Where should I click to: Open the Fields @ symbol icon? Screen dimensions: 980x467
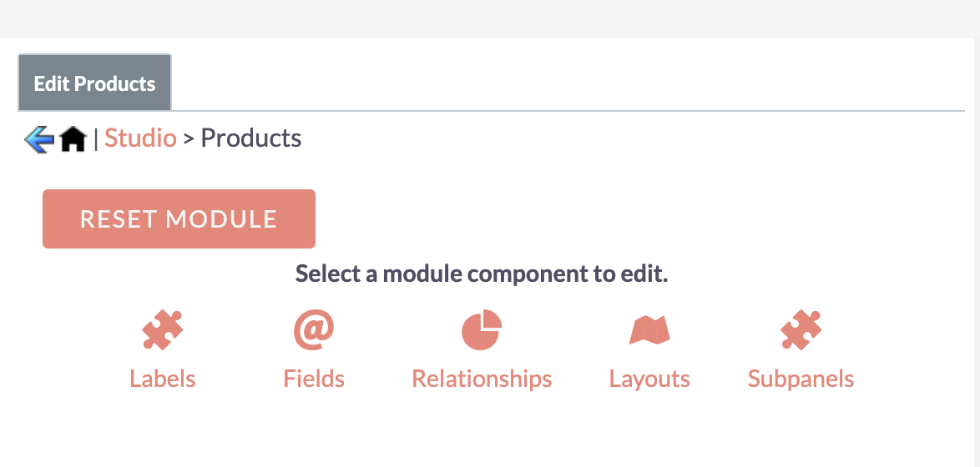click(314, 329)
